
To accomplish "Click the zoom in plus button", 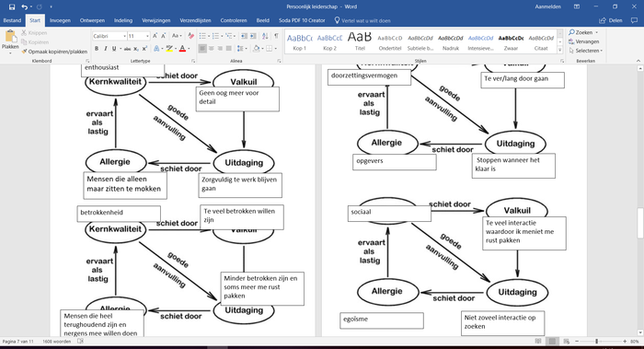I will coord(625,342).
